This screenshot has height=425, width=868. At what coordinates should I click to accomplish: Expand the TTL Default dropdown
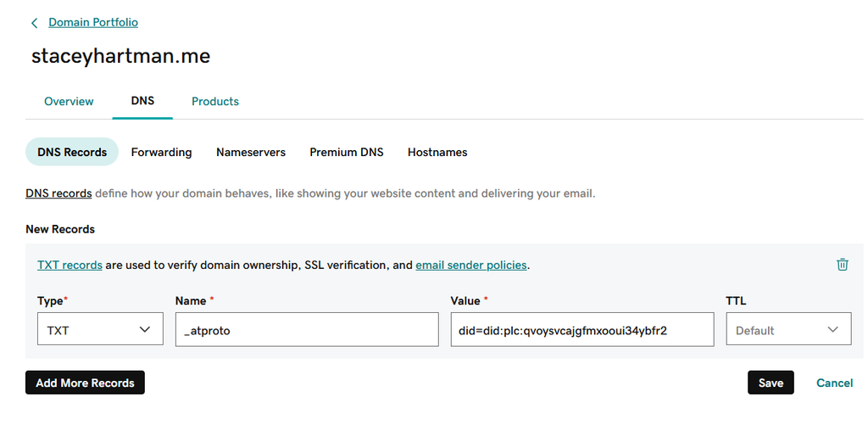(x=788, y=330)
